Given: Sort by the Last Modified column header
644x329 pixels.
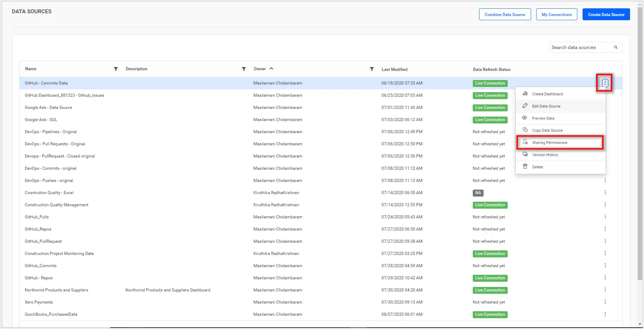Looking at the screenshot, I should (395, 70).
